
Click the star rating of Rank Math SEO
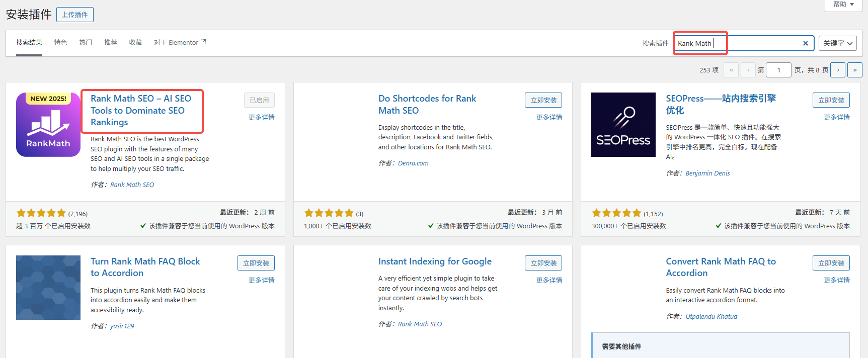[41, 213]
